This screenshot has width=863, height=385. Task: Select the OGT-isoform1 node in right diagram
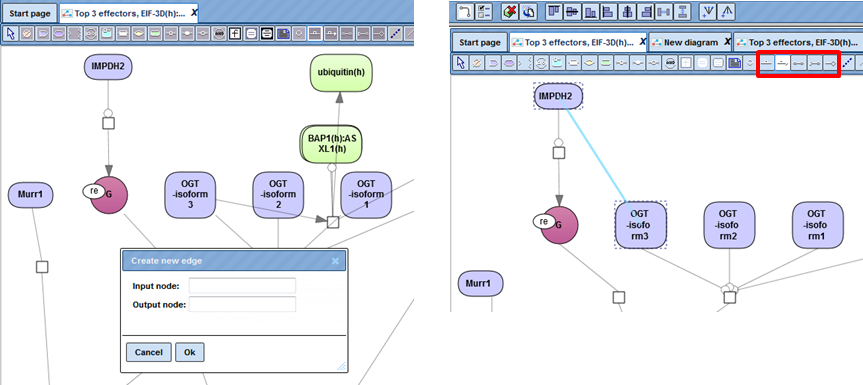pos(818,225)
